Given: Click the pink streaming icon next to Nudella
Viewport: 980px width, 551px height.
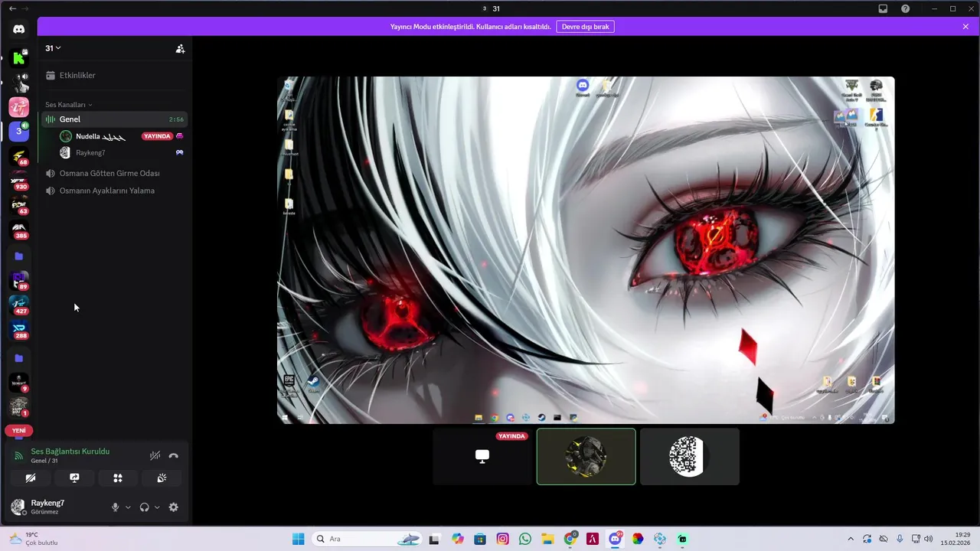Looking at the screenshot, I should [x=180, y=136].
